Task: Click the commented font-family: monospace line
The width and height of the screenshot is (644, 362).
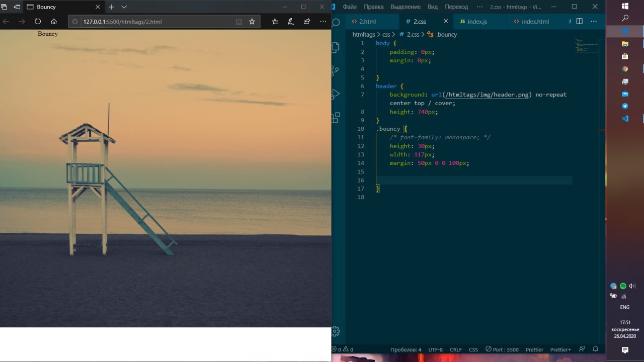Action: [x=440, y=137]
